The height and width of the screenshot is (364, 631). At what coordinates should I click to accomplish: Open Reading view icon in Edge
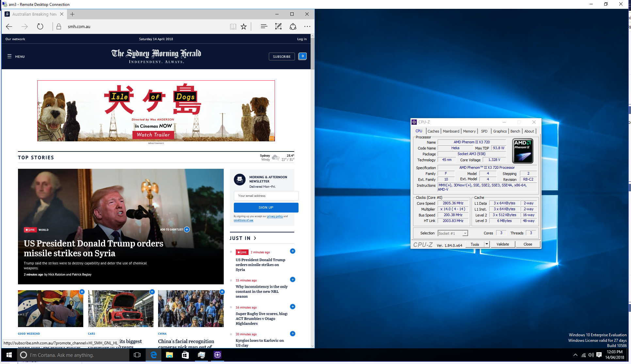tap(233, 26)
